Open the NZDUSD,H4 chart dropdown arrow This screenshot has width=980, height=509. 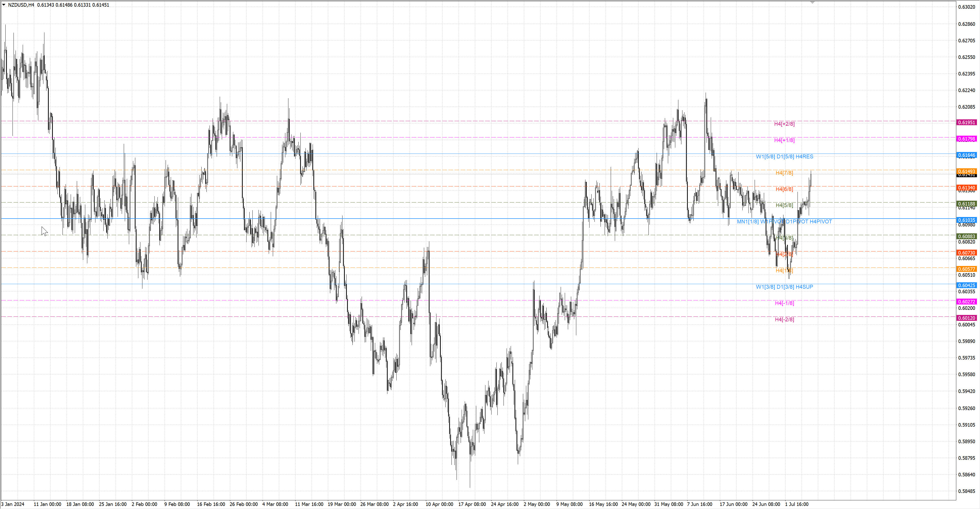point(4,5)
